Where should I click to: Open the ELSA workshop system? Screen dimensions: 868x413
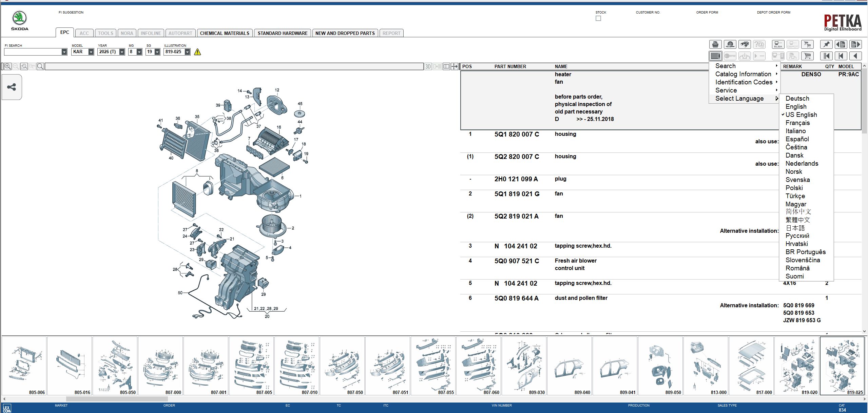pos(778,44)
